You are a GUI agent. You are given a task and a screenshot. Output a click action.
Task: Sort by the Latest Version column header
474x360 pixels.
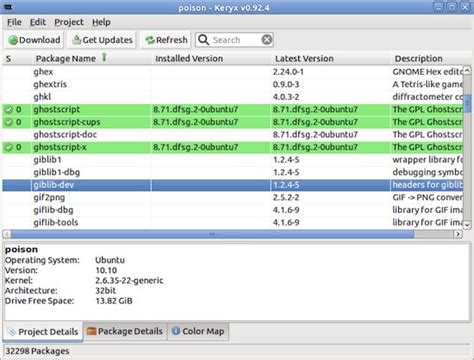tap(304, 59)
